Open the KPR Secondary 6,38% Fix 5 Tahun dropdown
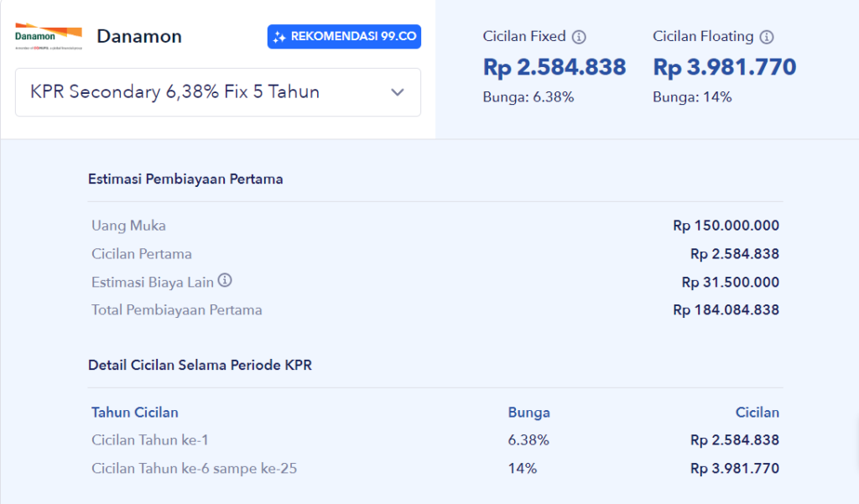 (x=218, y=92)
